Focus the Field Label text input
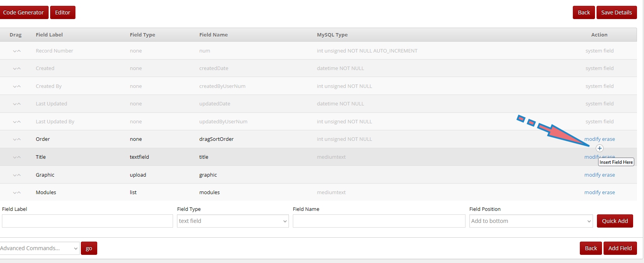 [87, 221]
